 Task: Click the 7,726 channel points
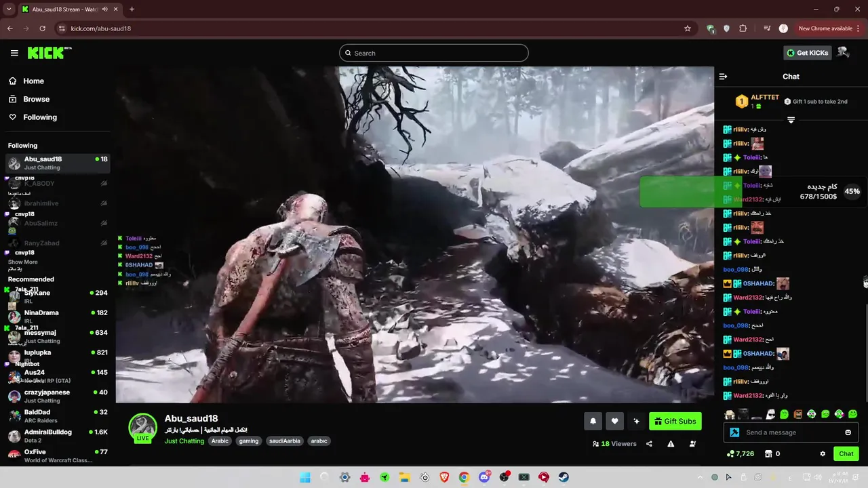[740, 454]
